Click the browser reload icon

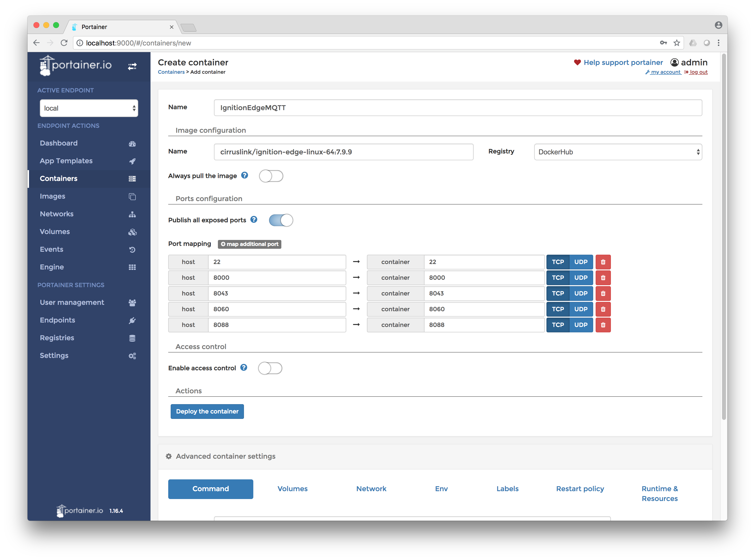(64, 43)
